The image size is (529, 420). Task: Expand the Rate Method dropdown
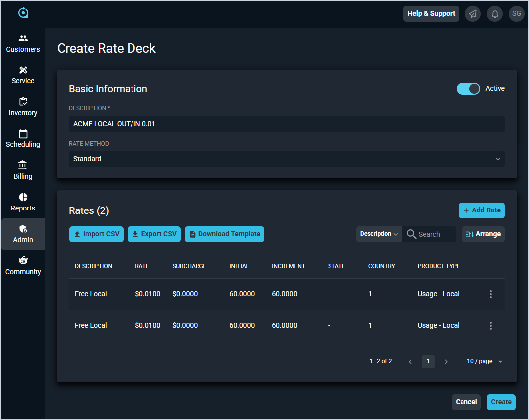(286, 159)
